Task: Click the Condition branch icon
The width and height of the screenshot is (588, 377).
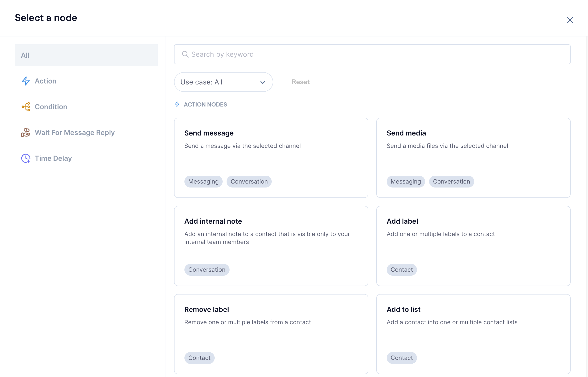Action: point(26,107)
